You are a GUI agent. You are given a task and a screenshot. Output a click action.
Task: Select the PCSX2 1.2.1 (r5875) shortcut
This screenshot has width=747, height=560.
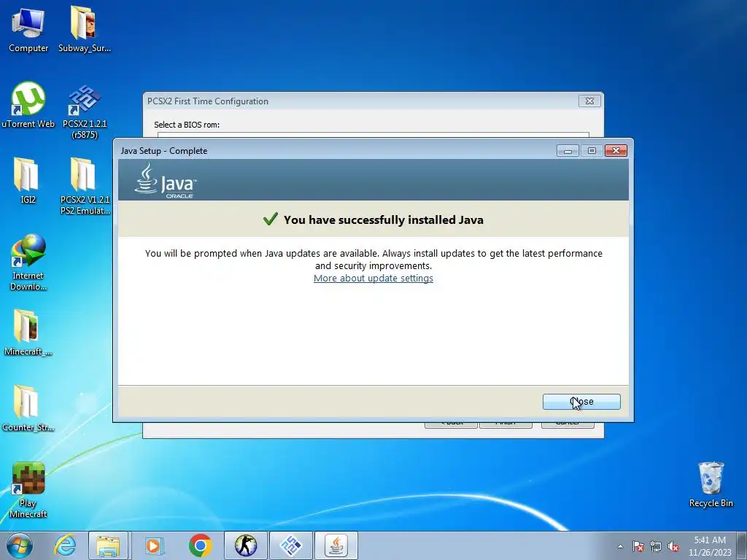(85, 112)
